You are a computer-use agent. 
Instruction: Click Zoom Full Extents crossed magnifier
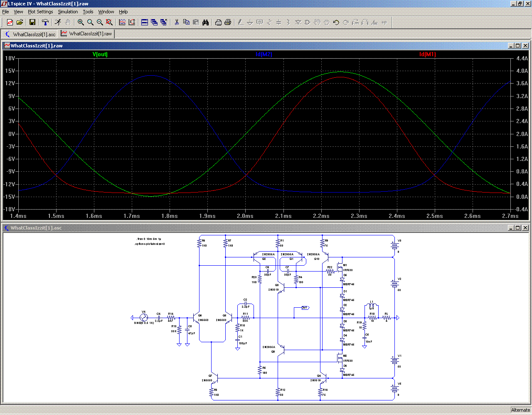point(109,22)
